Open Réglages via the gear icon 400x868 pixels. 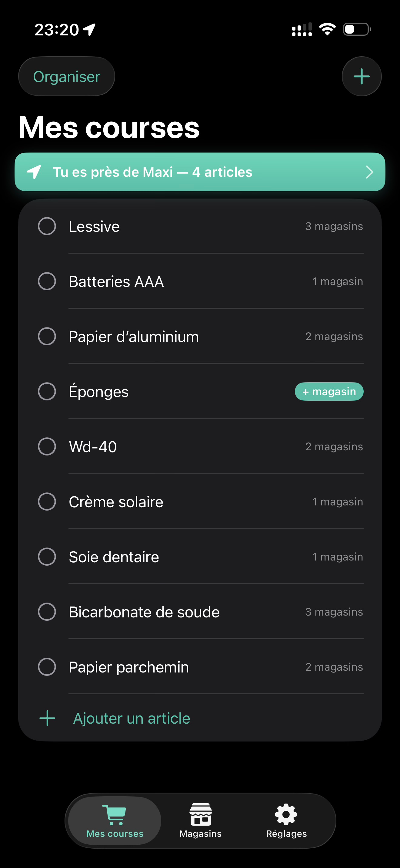(x=286, y=814)
